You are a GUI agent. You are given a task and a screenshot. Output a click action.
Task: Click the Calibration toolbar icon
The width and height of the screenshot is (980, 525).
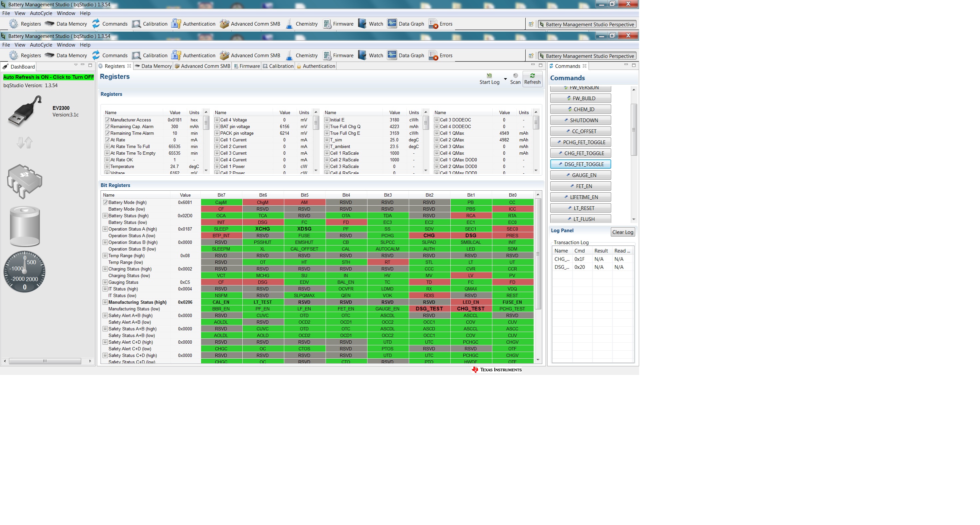[136, 56]
